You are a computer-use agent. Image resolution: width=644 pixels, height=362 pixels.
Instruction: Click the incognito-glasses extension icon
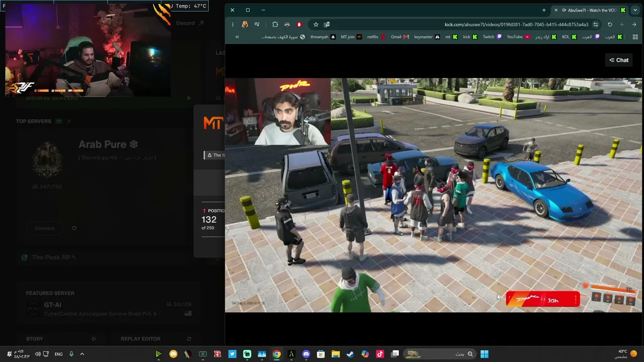(287, 24)
